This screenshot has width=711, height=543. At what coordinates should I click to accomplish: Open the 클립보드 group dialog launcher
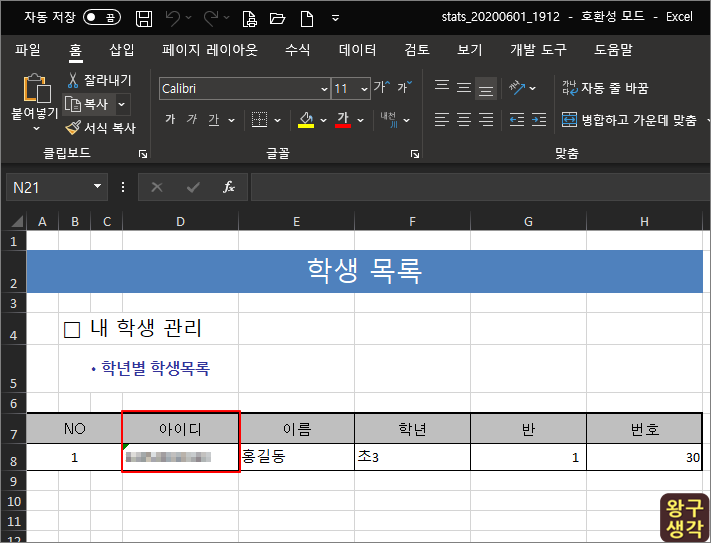[x=143, y=154]
